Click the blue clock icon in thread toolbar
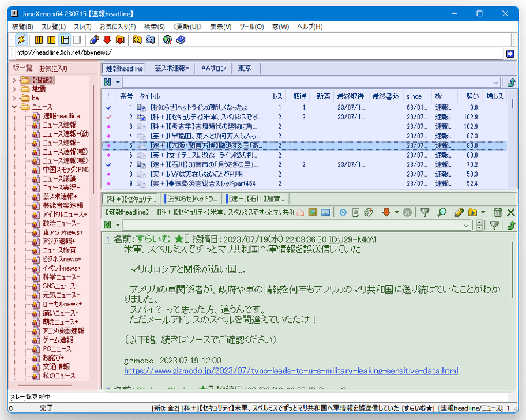Image resolution: width=526 pixels, height=420 pixels. pos(343,212)
